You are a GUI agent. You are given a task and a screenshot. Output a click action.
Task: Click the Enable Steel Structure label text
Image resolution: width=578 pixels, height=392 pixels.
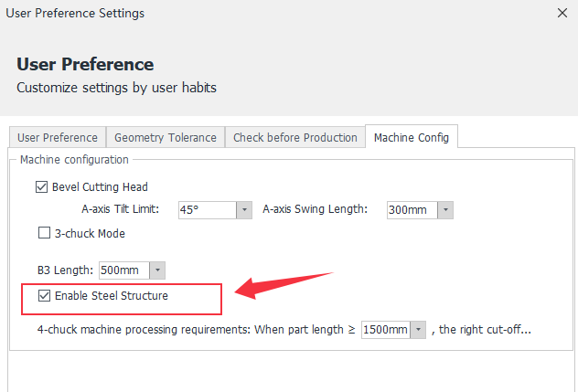click(x=112, y=296)
